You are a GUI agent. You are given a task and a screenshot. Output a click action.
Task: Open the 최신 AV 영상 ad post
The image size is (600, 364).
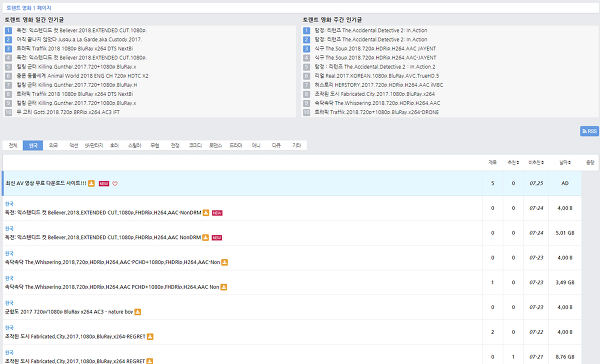pos(46,183)
